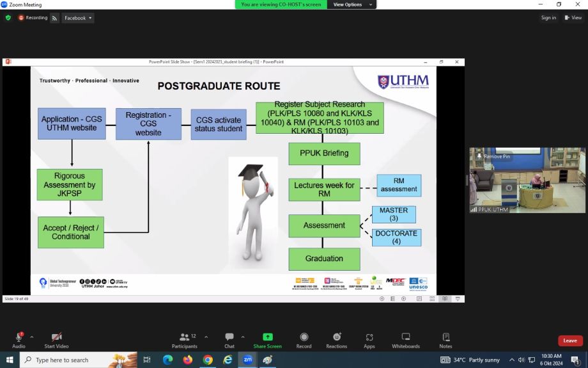Open the Whiteboards tool
The image size is (588, 368).
(405, 340)
